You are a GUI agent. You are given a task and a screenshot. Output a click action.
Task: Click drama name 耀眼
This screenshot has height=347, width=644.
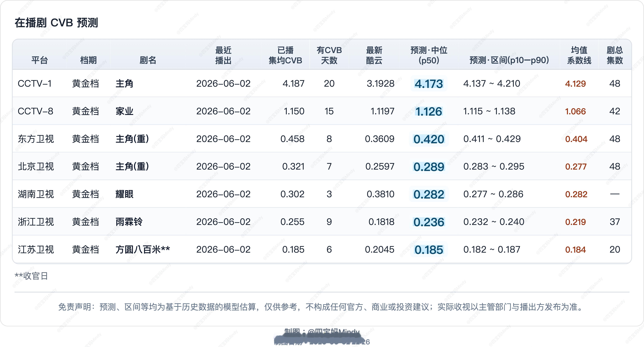coord(124,194)
